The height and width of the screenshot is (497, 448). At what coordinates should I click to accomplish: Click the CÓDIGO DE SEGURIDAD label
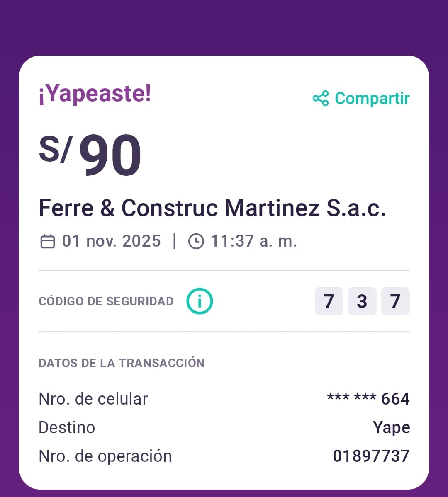[x=106, y=301]
